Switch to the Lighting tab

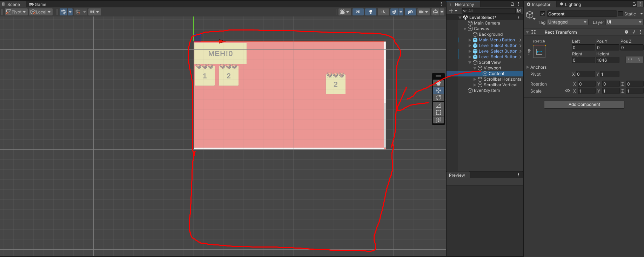click(570, 4)
